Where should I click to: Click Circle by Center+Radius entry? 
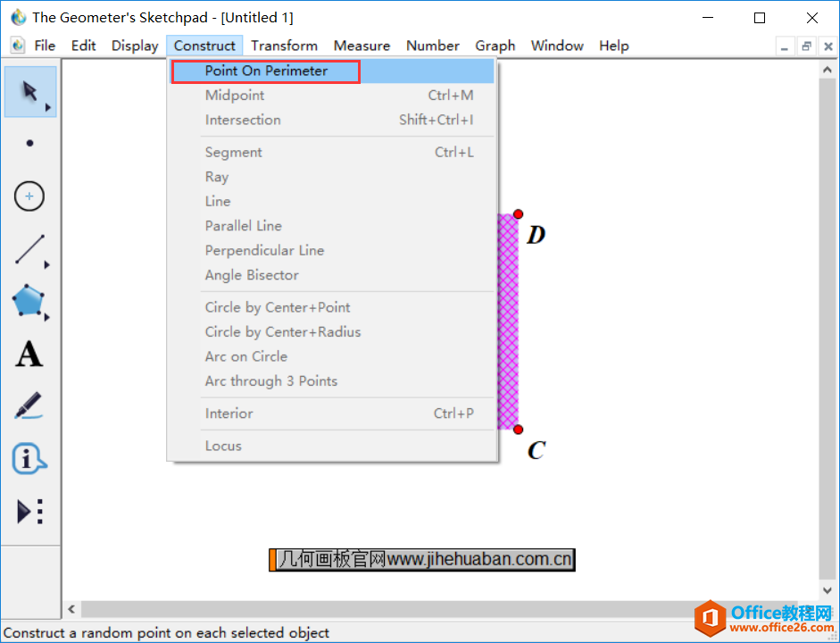click(x=332, y=332)
